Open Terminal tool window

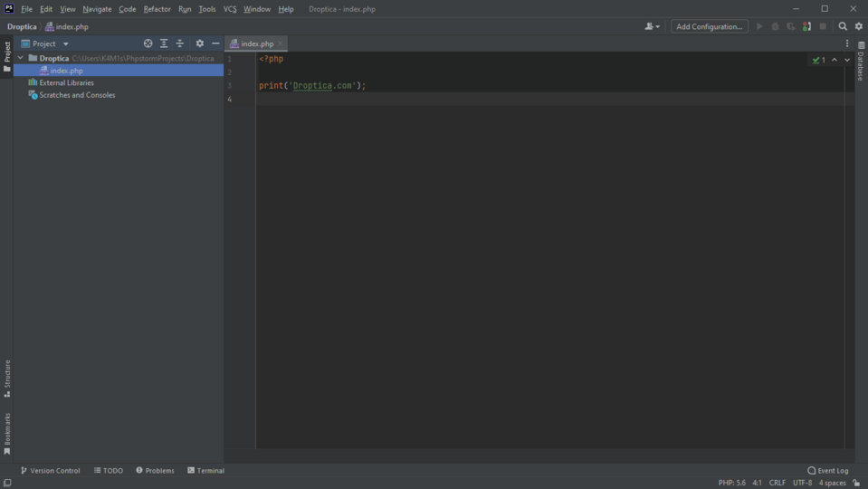(x=206, y=470)
